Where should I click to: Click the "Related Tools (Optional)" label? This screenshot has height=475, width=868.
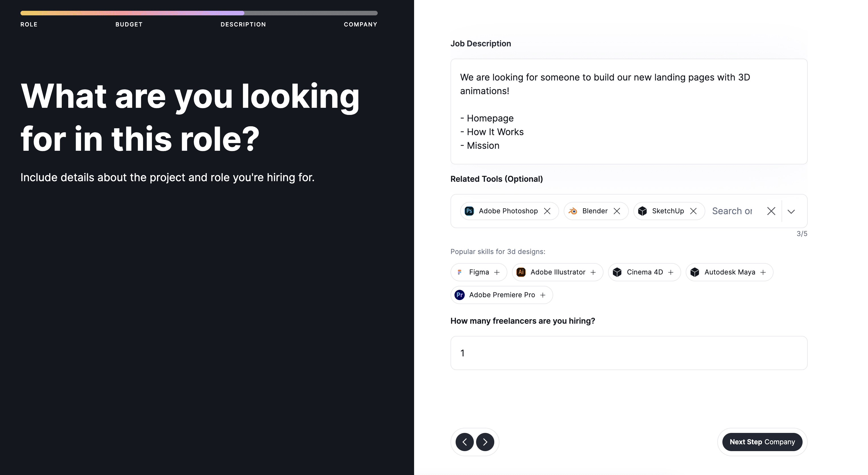(497, 179)
